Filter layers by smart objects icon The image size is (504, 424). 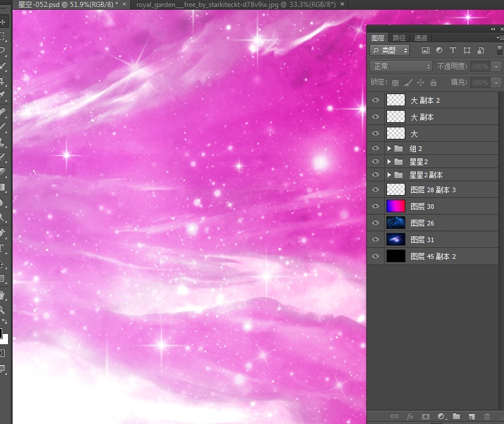(481, 50)
